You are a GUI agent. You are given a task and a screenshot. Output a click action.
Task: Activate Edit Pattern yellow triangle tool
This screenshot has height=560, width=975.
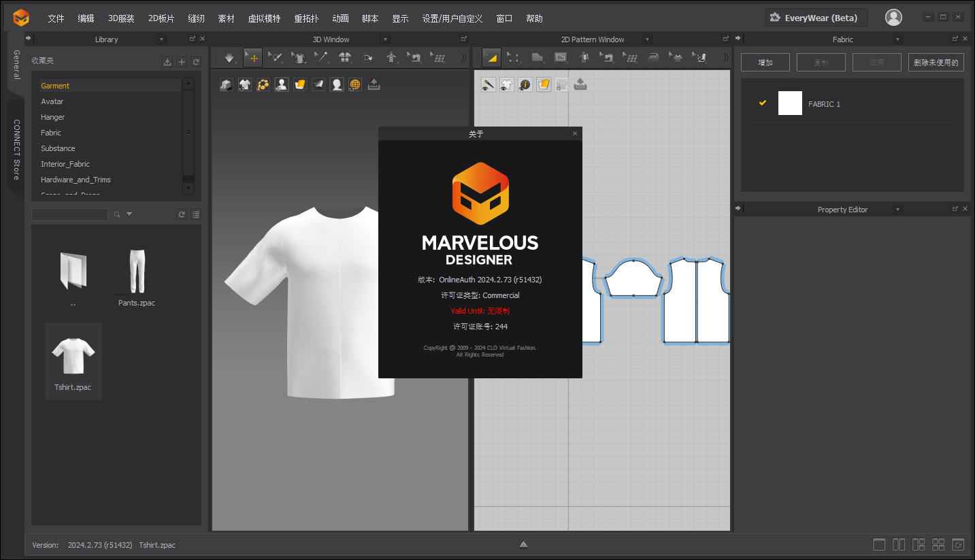[x=491, y=58]
